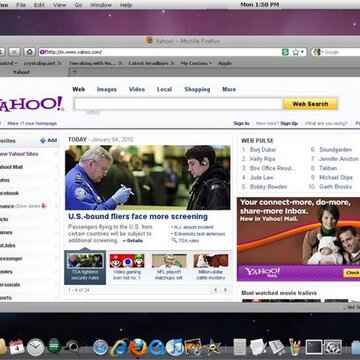This screenshot has width=360, height=360.
Task: Select the Video search tab
Action: 137,89
